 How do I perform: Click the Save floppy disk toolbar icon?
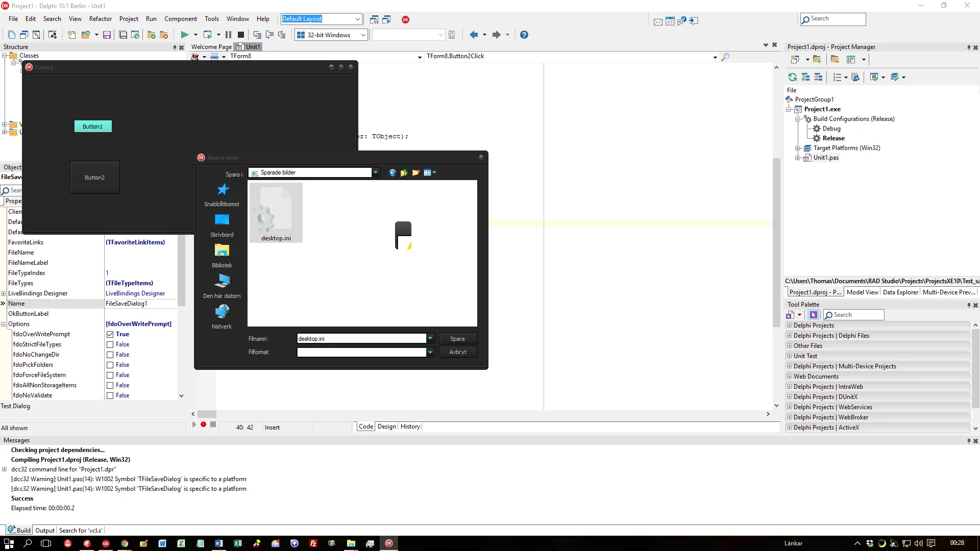[107, 35]
